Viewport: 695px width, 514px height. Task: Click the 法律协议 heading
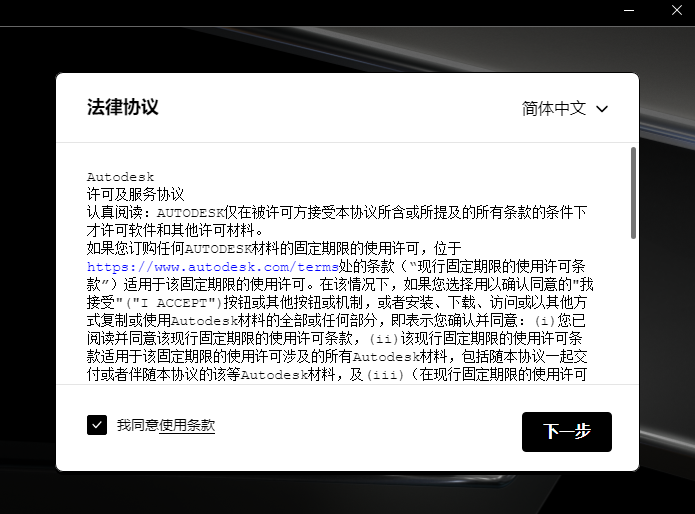click(122, 107)
